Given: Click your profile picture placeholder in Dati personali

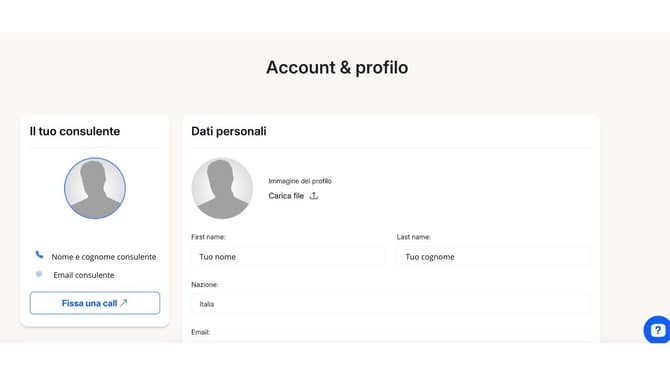Looking at the screenshot, I should (x=222, y=188).
